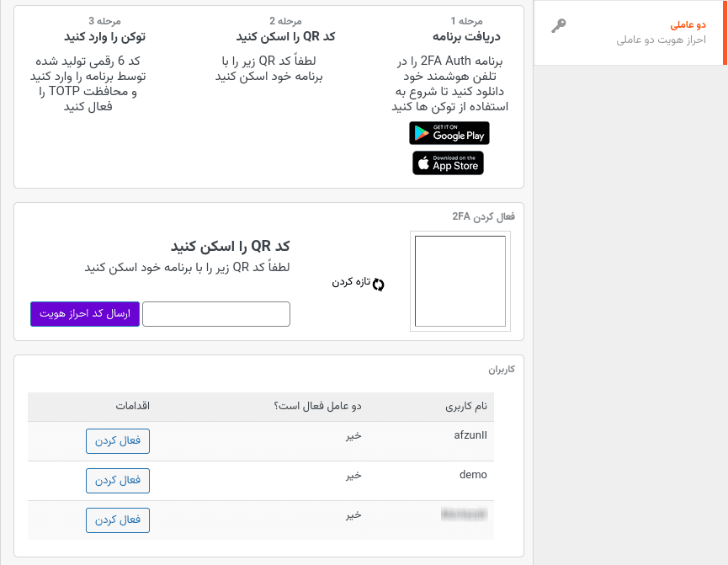The image size is (728, 565).
Task: Open the App Store download badge
Action: (448, 163)
